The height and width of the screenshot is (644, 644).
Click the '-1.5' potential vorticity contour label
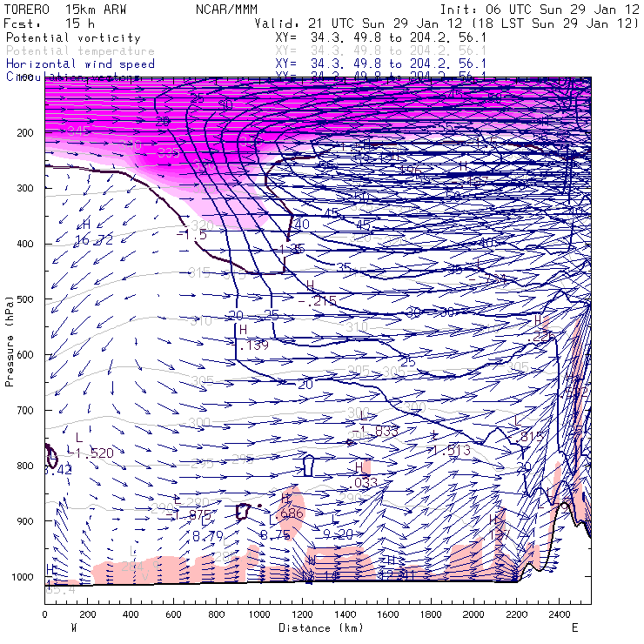click(191, 234)
